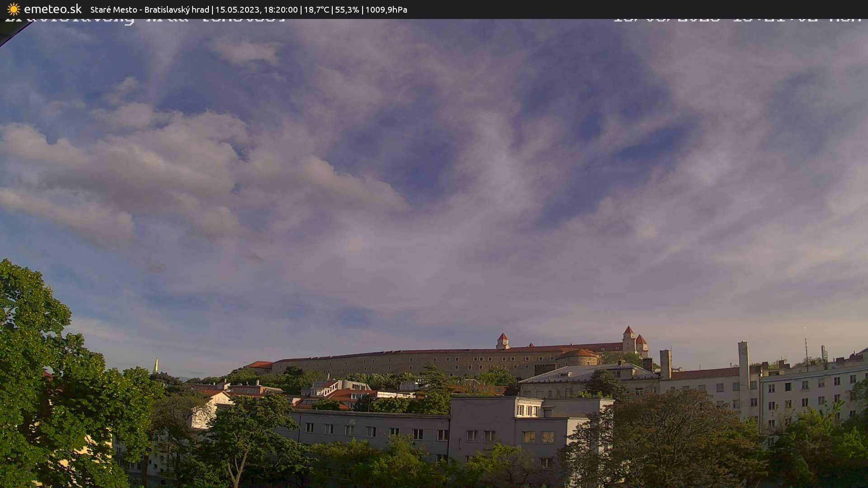The width and height of the screenshot is (868, 488).
Task: Click the castle's tallest red-roofed tower
Action: (x=628, y=338)
